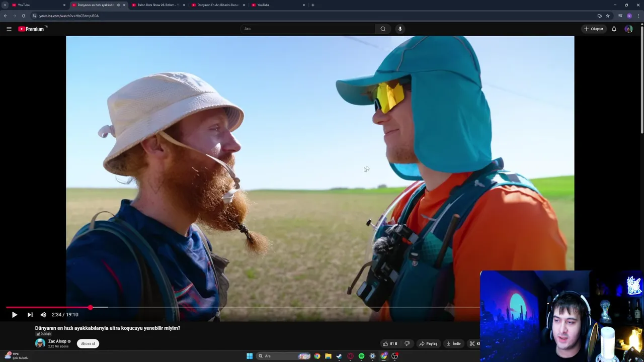
Task: Switch to first YouTube browser tab
Action: [38, 5]
